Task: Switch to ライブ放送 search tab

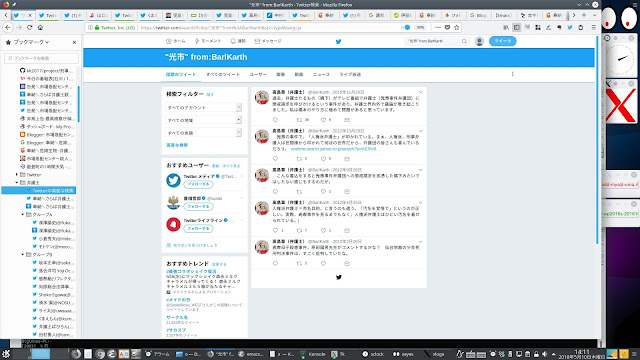Action: pos(350,74)
